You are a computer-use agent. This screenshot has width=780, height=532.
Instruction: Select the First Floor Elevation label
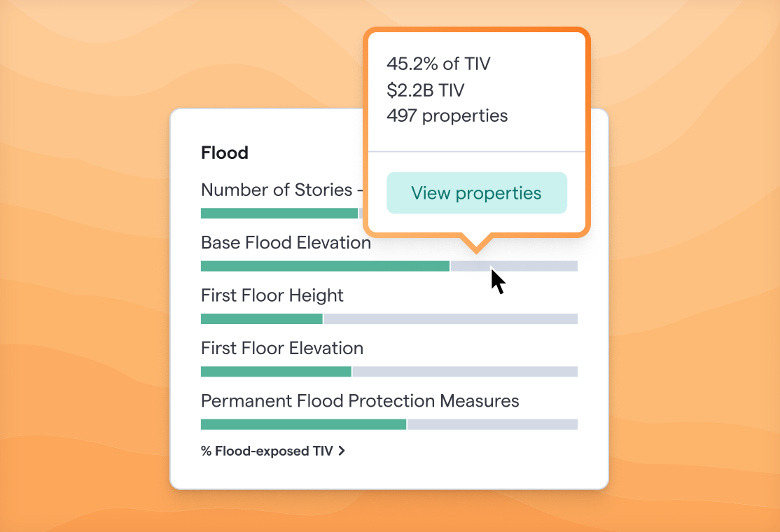coord(282,348)
